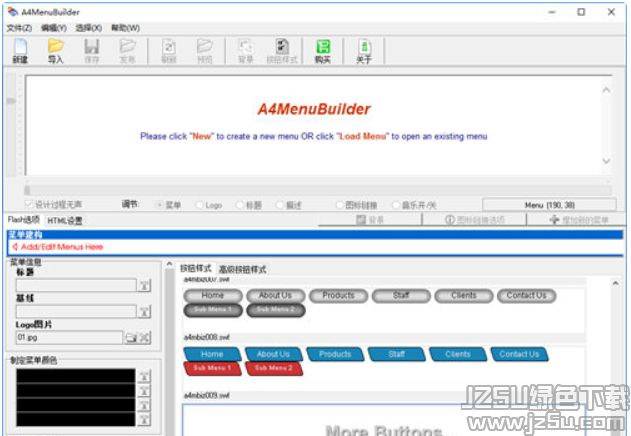Click the 关于 (About) toolbar icon

coord(364,51)
